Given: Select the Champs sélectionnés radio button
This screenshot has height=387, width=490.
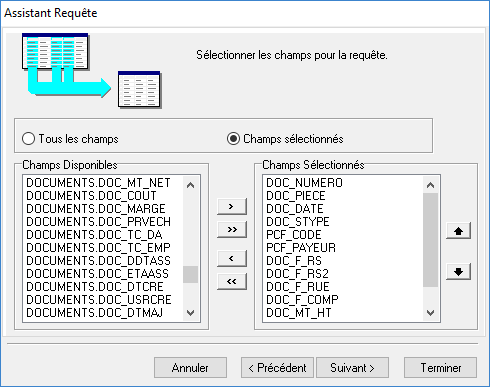Looking at the screenshot, I should (233, 139).
